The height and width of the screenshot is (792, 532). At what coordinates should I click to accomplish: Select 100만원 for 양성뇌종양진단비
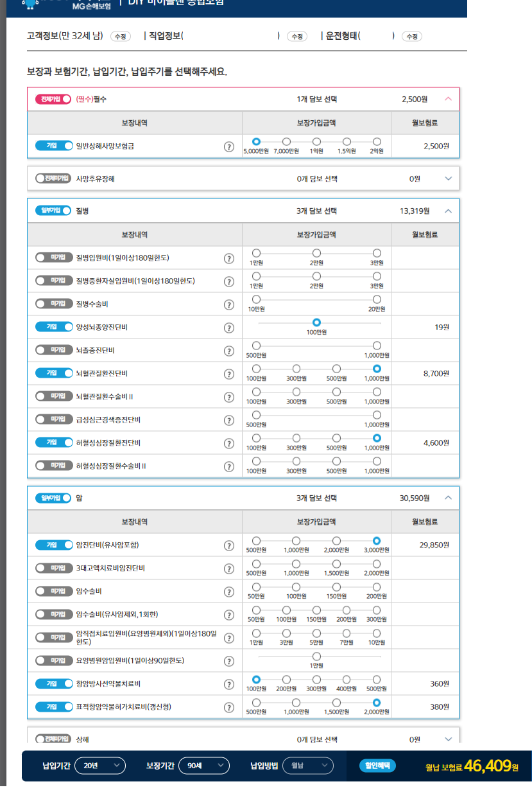316,322
